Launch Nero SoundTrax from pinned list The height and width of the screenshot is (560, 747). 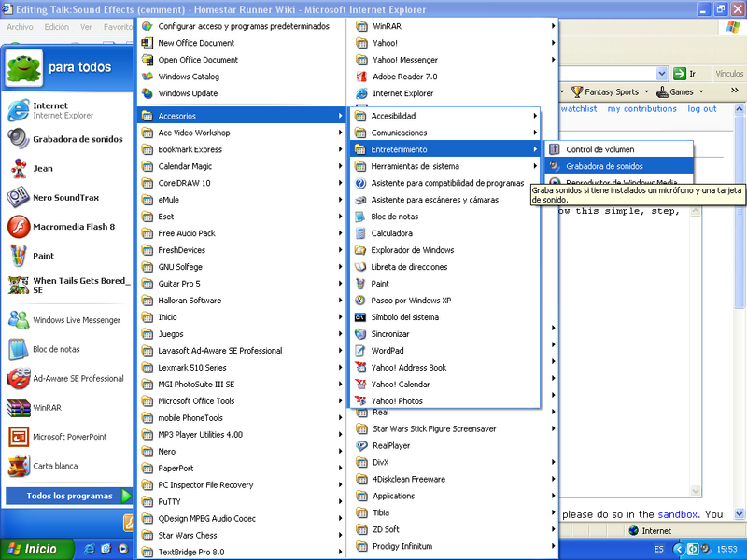point(66,198)
